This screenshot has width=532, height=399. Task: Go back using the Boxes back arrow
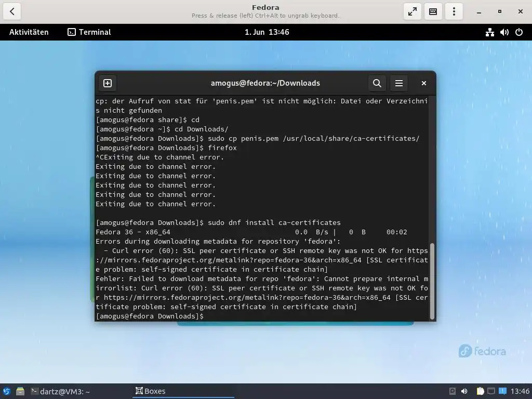[12, 11]
